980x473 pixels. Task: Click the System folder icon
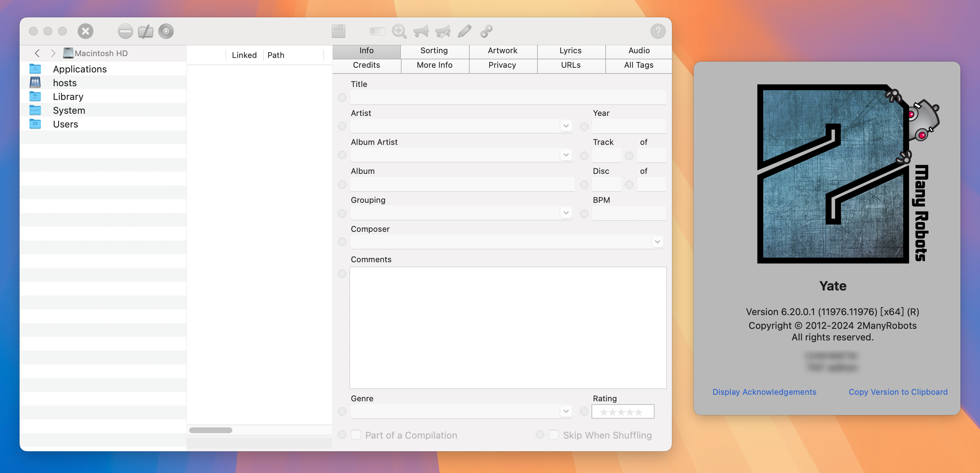(35, 110)
